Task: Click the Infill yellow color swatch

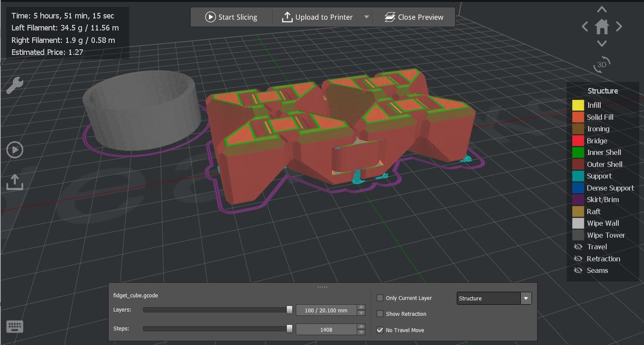Action: click(578, 105)
